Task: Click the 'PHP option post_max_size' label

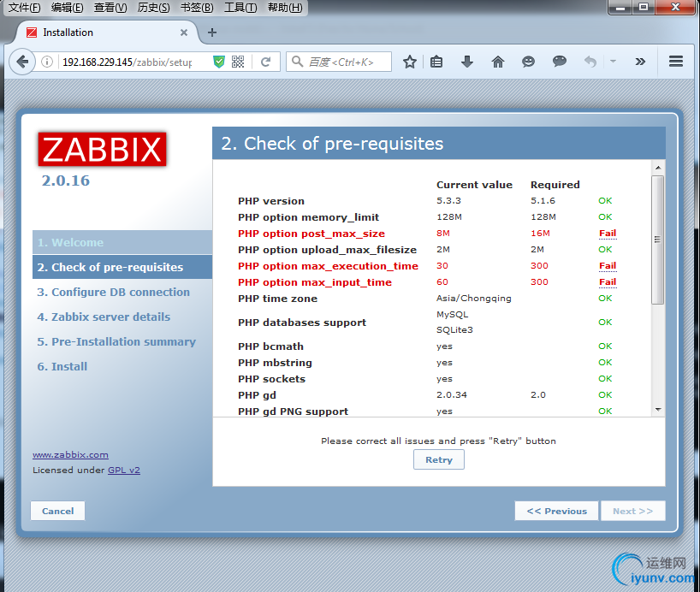Action: point(311,234)
